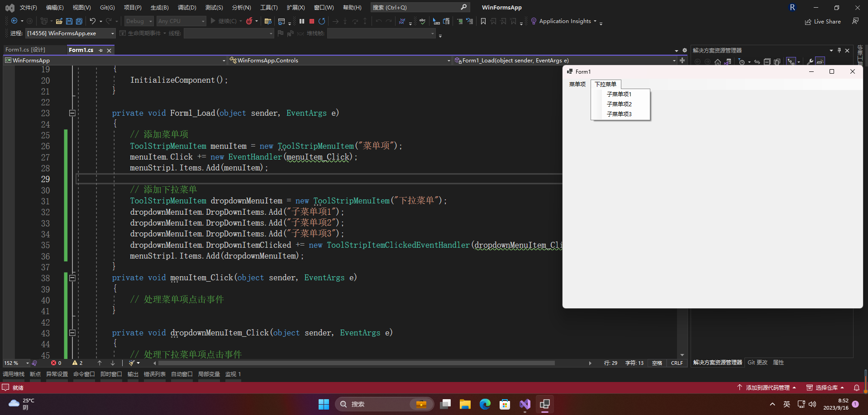Open the 输出 panel tab
Screen dimensions: 868x415
[133, 374]
